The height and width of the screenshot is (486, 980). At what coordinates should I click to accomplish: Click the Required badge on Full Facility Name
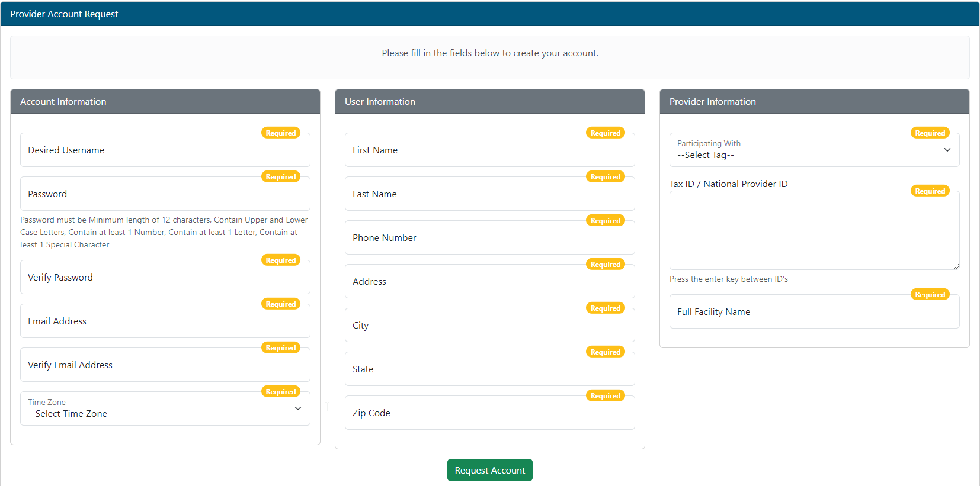(x=930, y=295)
